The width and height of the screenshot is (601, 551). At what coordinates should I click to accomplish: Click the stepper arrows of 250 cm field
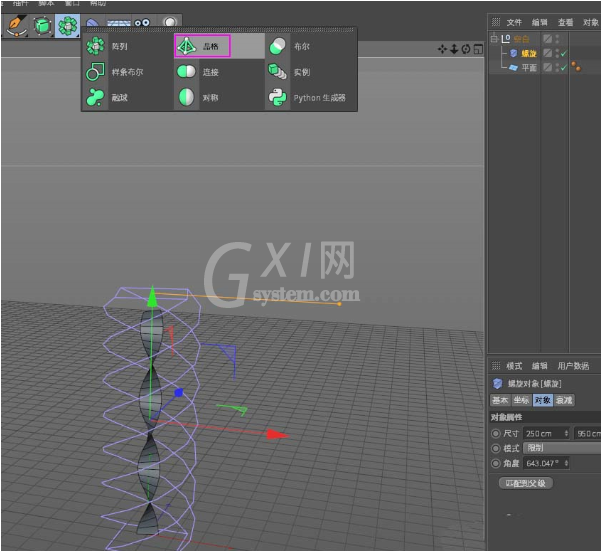[566, 433]
